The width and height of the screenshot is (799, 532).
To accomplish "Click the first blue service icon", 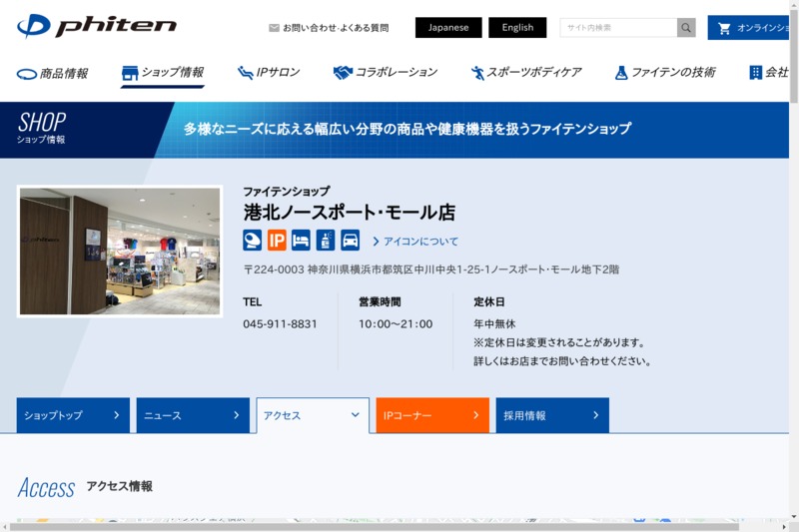I will [253, 241].
